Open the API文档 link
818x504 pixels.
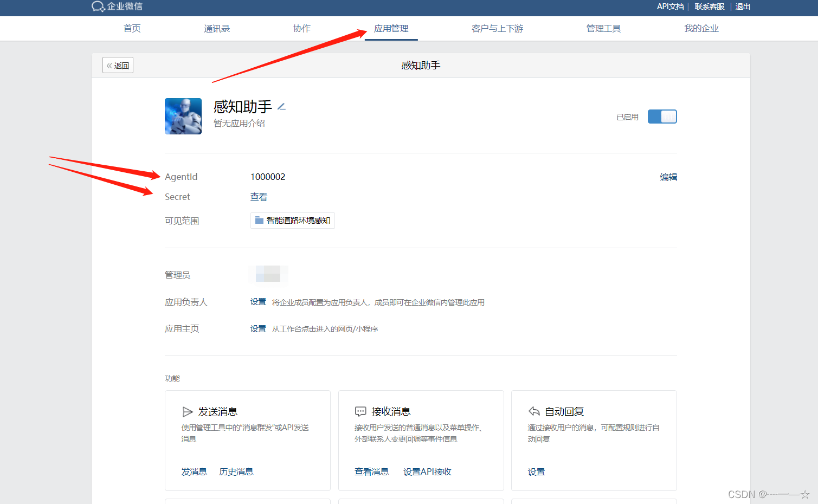click(671, 7)
